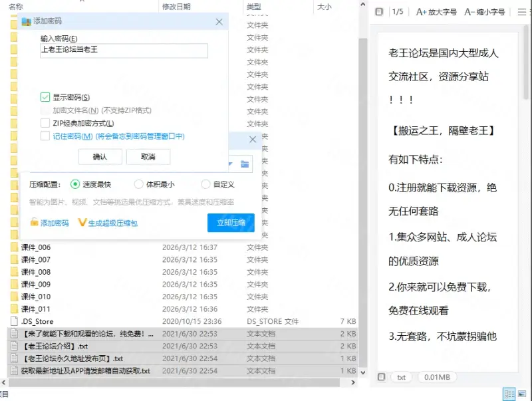The width and height of the screenshot is (532, 401).
Task: Click the 缩小字号 A- icon
Action: [x=469, y=11]
